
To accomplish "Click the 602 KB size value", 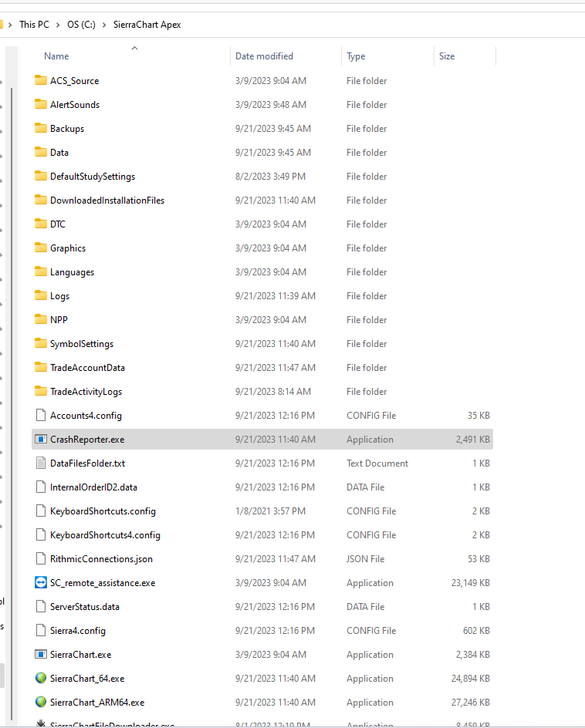I will 476,631.
